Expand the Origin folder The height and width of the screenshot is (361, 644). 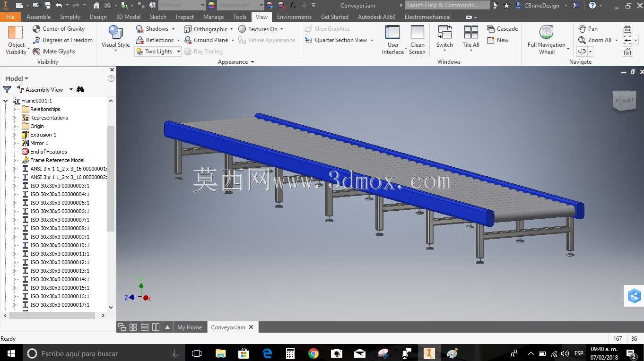coord(15,126)
